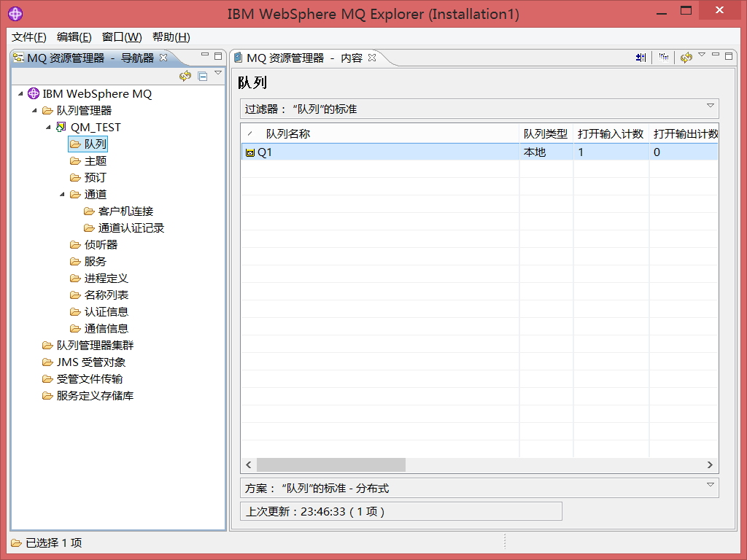Collapse the 队列管理器 tree node
This screenshot has width=747, height=560.
tap(34, 111)
